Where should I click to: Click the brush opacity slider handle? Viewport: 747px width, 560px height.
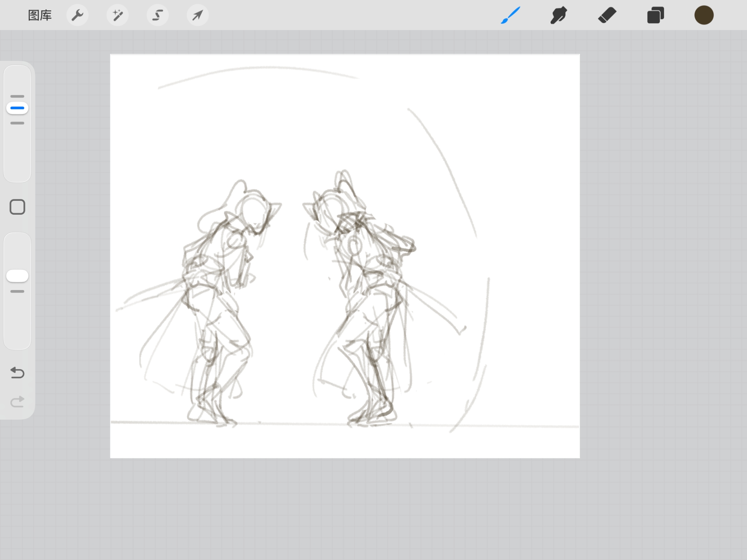(17, 276)
